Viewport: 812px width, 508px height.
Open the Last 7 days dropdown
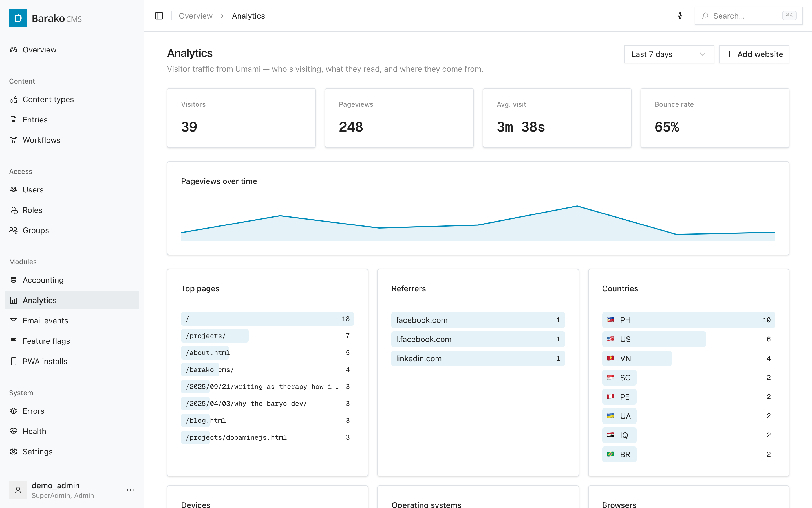(669, 54)
